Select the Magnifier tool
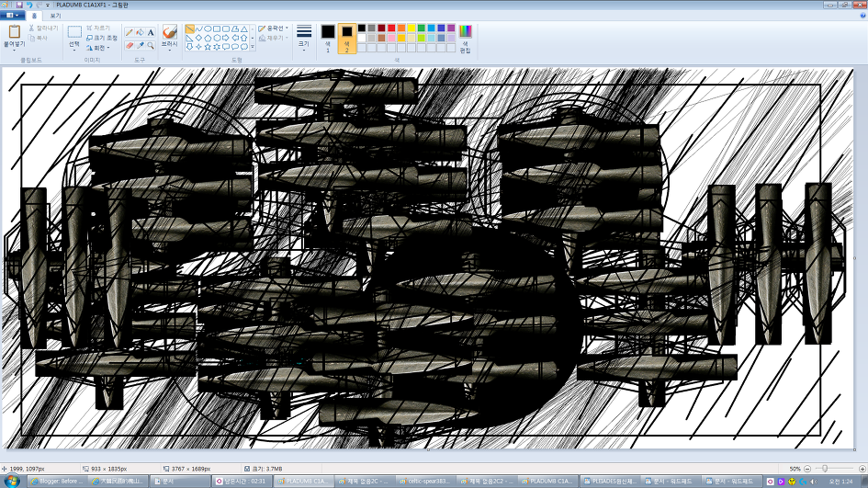The image size is (868, 488). 151,45
